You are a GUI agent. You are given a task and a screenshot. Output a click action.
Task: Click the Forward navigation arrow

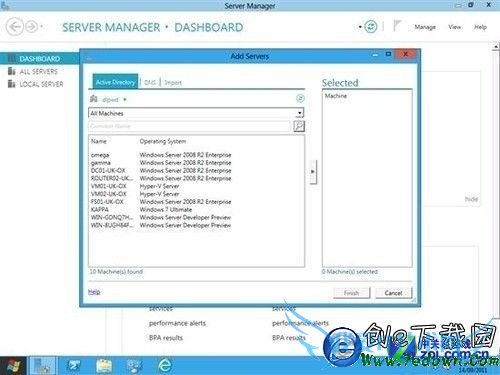click(x=31, y=27)
